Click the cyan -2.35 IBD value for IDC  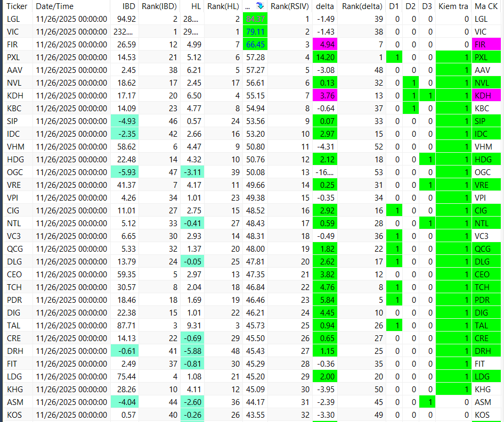click(125, 134)
